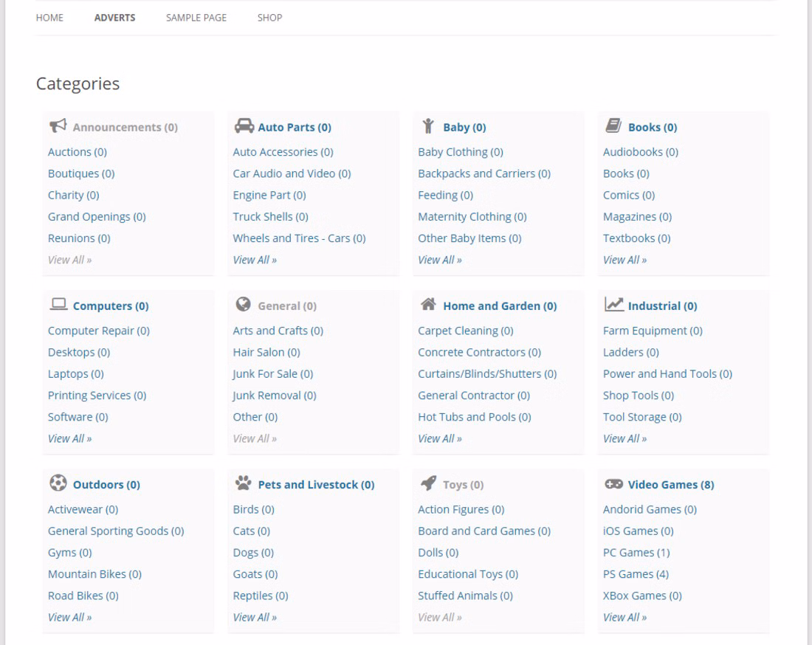Click the car icon for Auto Parts
Screen dimensions: 812x645
coord(244,126)
